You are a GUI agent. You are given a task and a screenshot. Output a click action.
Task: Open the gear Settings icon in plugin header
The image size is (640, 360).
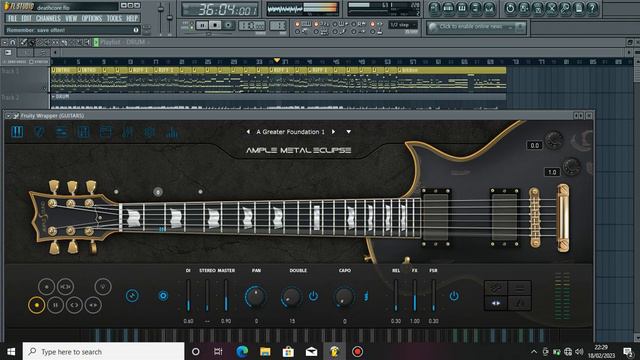pos(150,132)
